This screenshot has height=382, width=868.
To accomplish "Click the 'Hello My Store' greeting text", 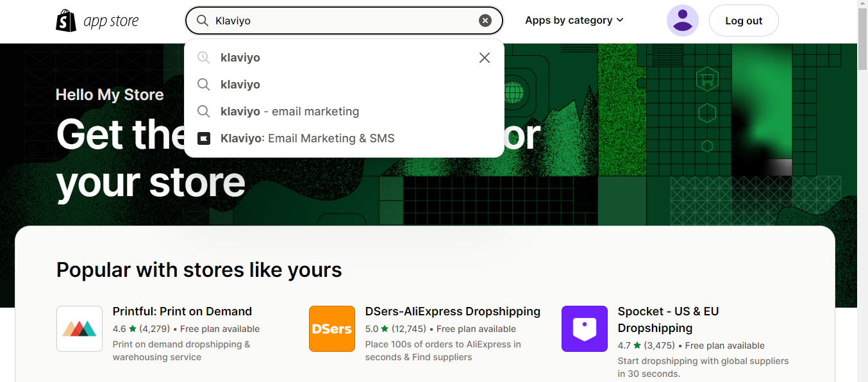I will tap(110, 95).
